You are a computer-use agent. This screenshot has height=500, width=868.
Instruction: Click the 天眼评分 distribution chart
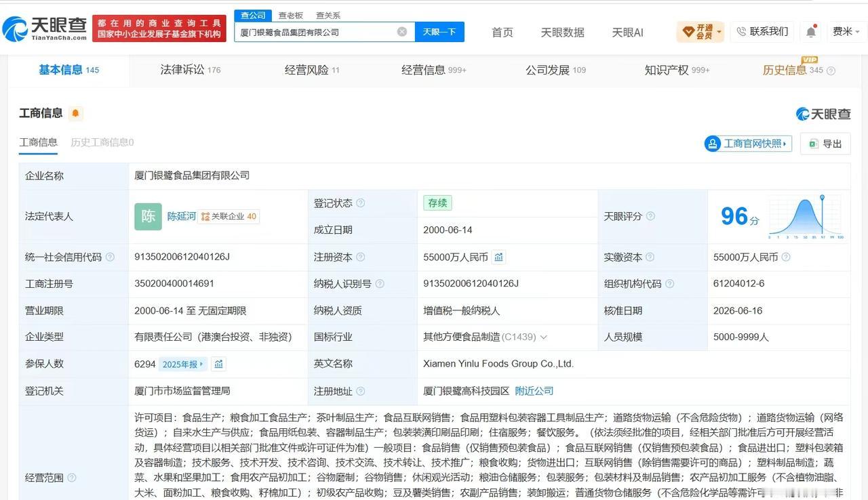pyautogui.click(x=806, y=217)
